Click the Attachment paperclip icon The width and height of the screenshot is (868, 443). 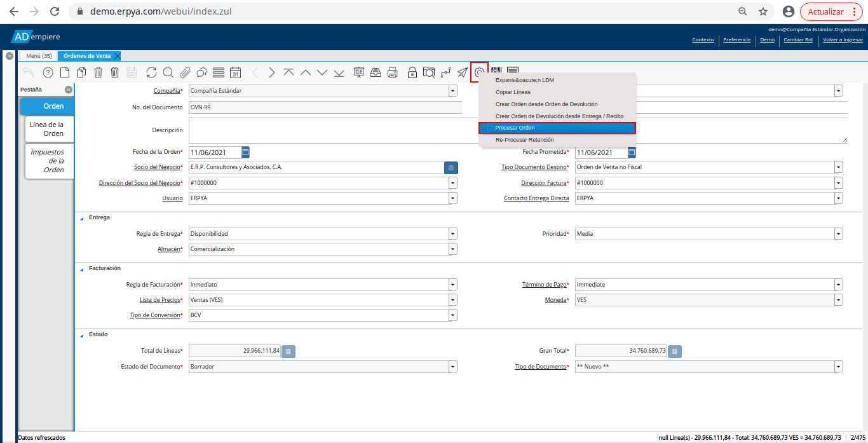click(185, 72)
